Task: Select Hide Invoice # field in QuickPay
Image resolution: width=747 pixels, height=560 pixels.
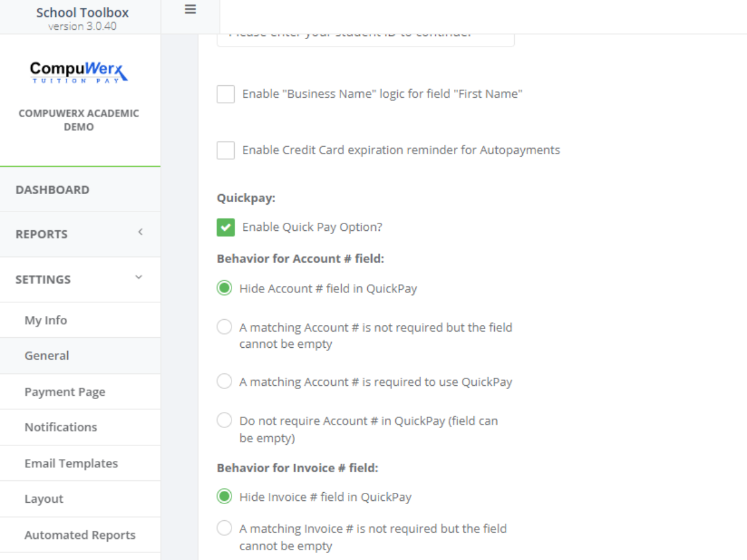Action: tap(224, 497)
